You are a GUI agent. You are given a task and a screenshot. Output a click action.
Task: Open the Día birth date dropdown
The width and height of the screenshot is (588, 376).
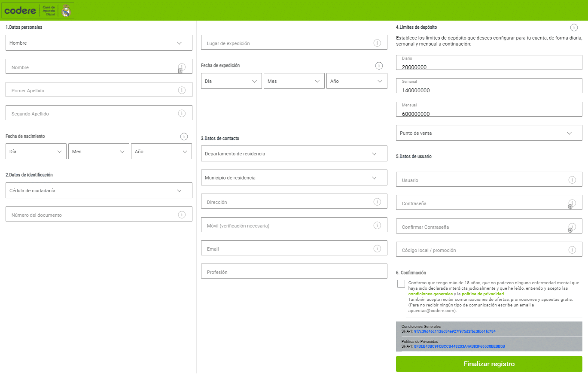click(36, 151)
